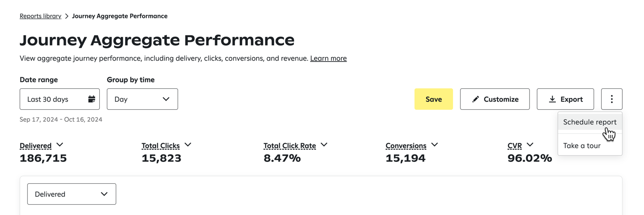Open the calendar icon in Date range
The height and width of the screenshot is (215, 644).
click(92, 99)
